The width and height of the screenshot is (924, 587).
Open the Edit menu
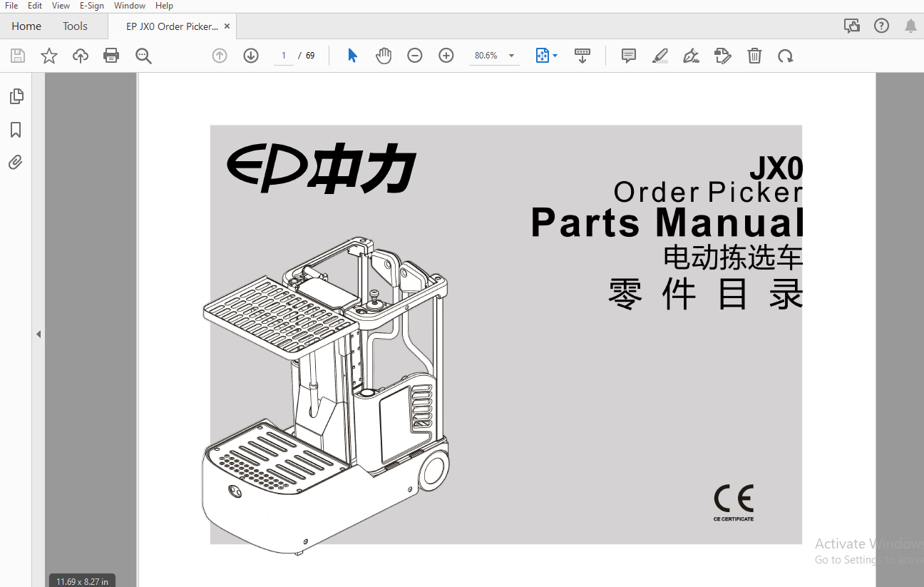[x=34, y=6]
